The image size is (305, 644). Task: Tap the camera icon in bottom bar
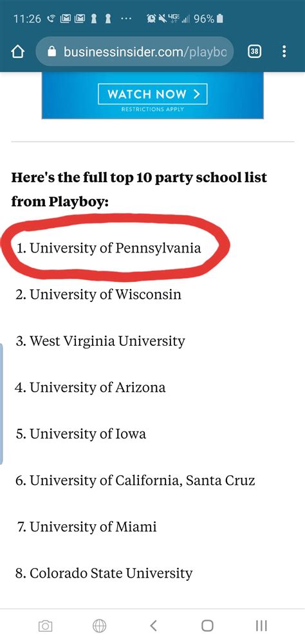coord(45,626)
